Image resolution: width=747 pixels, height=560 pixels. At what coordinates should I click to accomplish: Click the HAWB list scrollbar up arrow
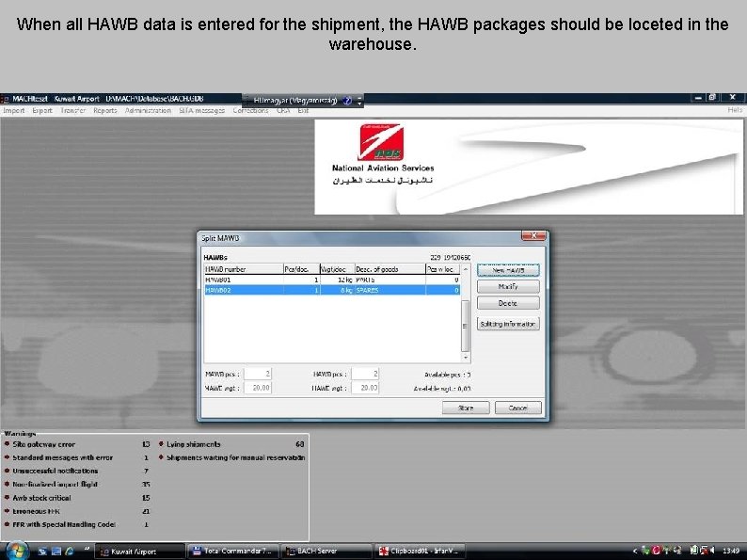466,269
